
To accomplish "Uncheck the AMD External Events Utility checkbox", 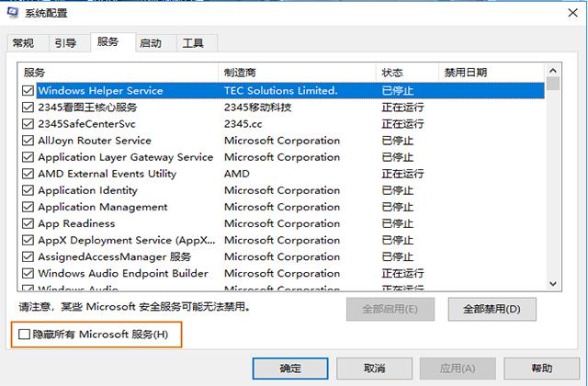I will [x=28, y=174].
